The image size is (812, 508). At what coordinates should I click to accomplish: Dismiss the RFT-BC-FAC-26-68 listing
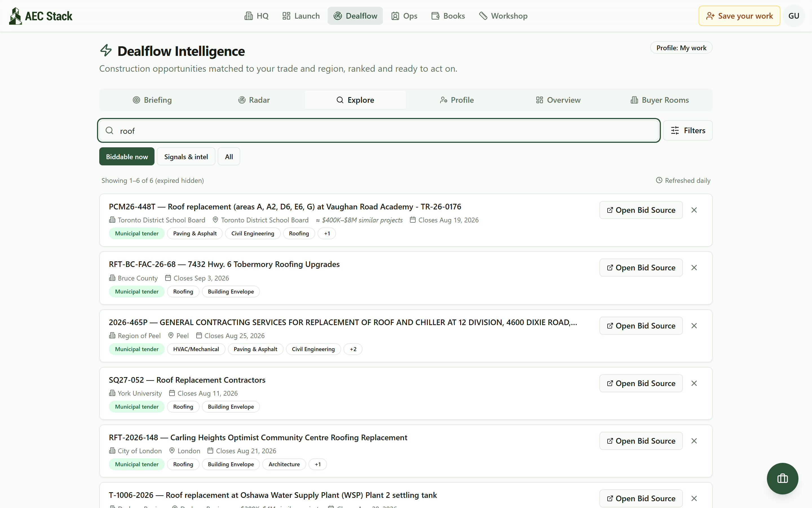694,268
